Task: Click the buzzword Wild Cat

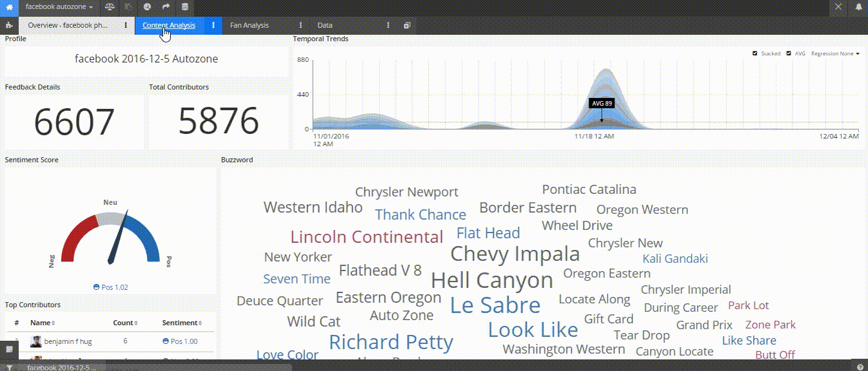Action: [x=313, y=321]
